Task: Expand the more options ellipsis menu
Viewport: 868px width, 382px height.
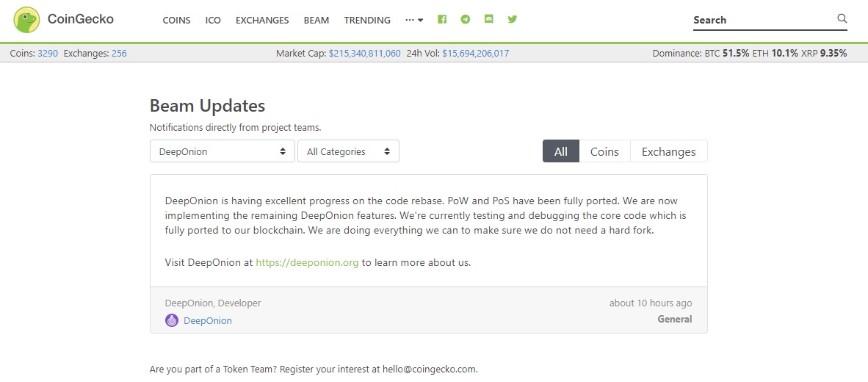Action: tap(414, 20)
